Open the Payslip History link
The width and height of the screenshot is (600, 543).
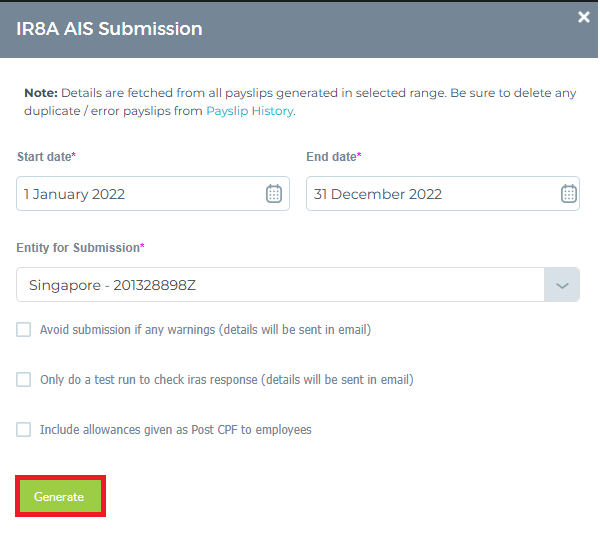pos(250,111)
